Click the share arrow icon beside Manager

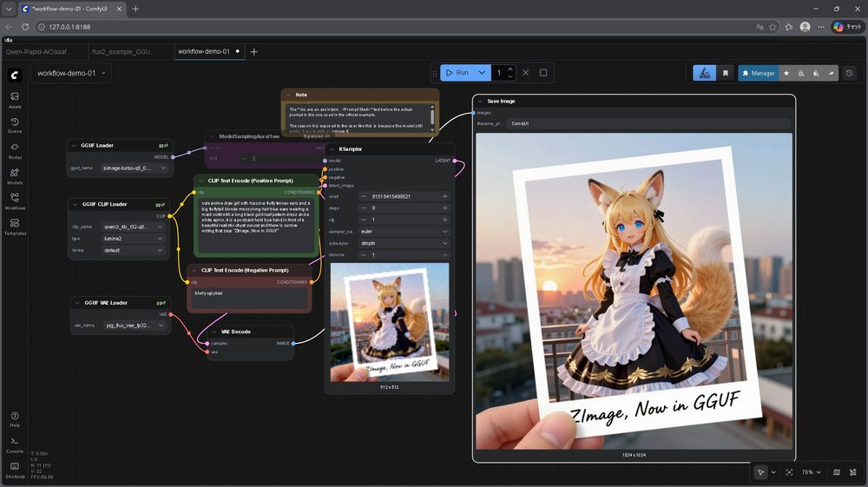click(x=831, y=73)
